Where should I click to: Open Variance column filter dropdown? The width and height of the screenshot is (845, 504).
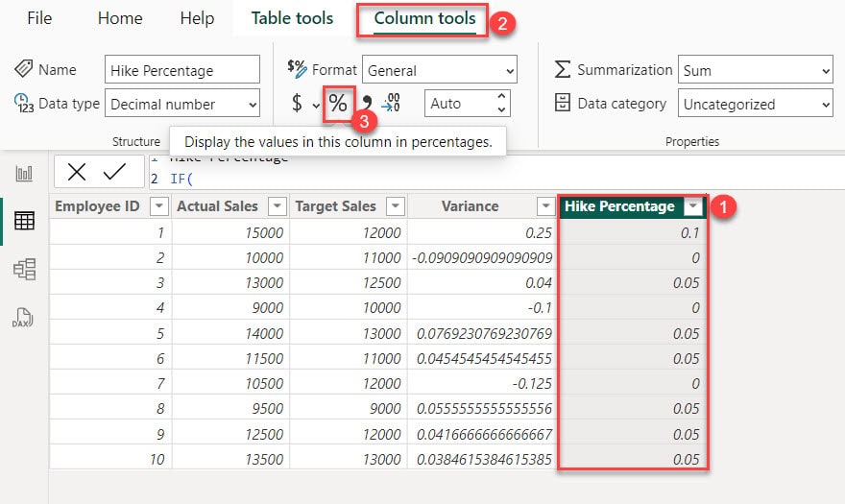545,205
